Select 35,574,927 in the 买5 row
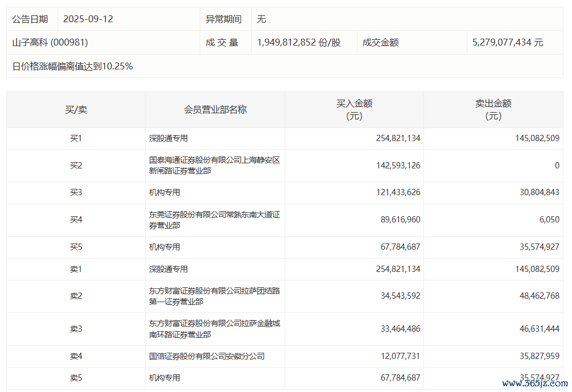572x392 pixels. [x=539, y=247]
